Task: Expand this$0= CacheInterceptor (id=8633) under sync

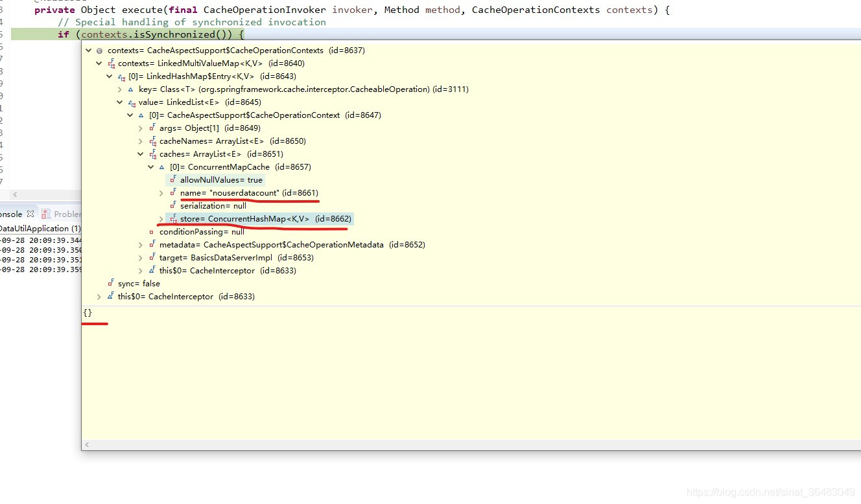Action: pos(99,297)
